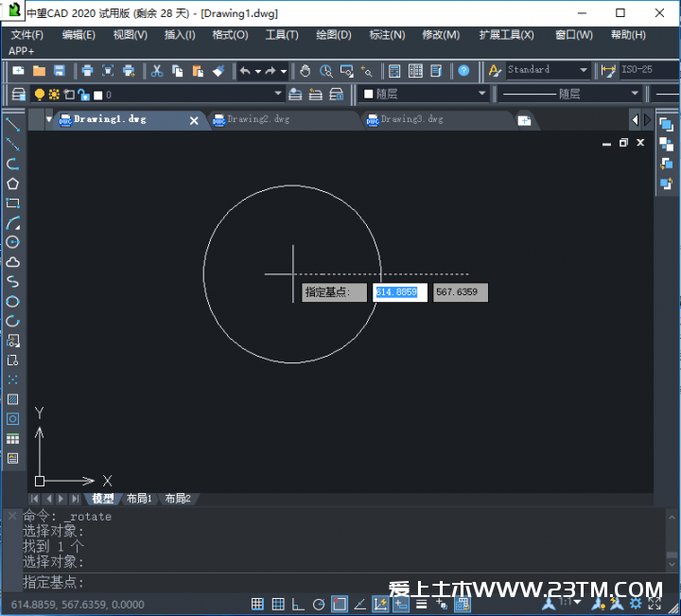Toggle ortho mode in the status bar
The height and width of the screenshot is (616, 681).
point(298,604)
